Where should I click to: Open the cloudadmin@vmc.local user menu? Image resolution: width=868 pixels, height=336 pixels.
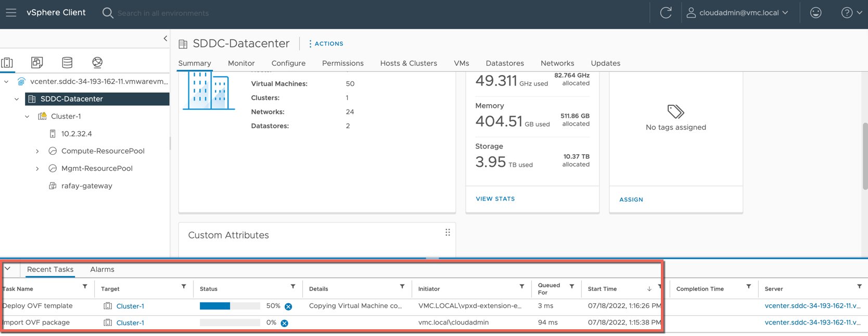click(737, 13)
